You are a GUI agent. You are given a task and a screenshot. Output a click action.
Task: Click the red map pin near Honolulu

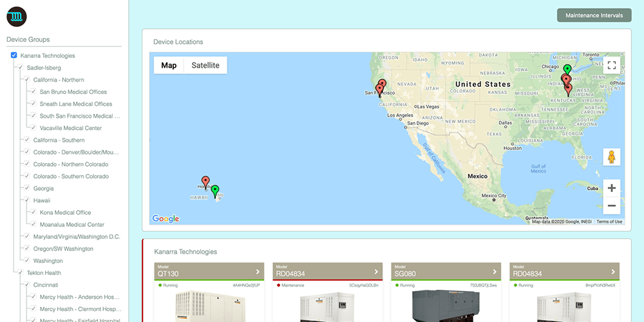point(205,182)
